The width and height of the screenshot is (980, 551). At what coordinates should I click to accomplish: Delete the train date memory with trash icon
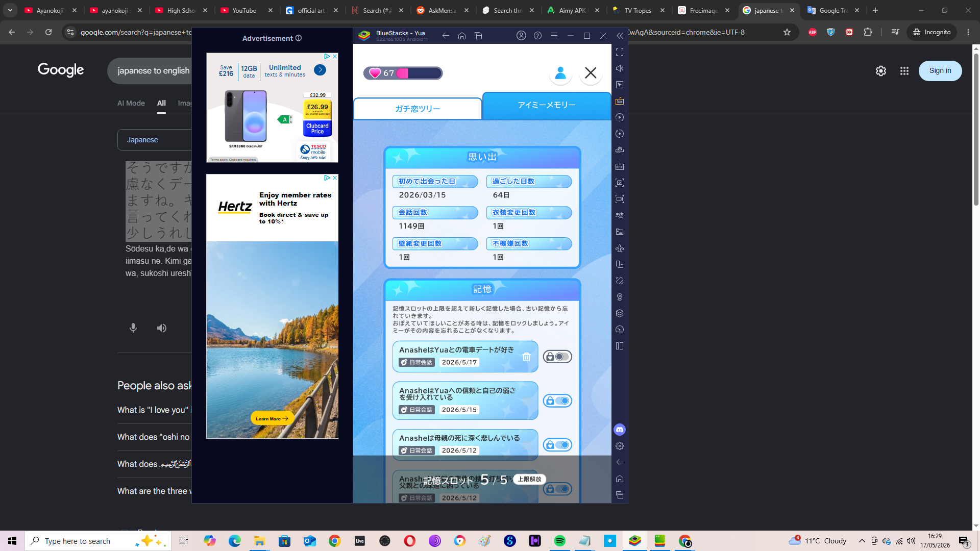526,357
